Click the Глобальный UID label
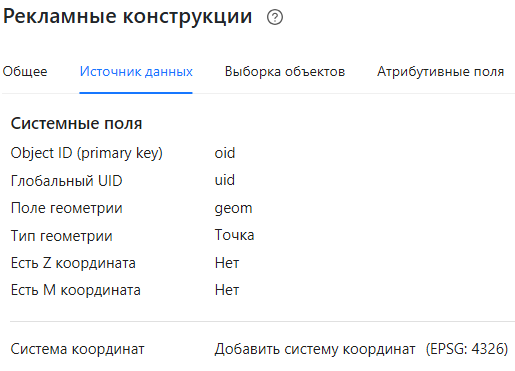515x371 pixels. 67,181
